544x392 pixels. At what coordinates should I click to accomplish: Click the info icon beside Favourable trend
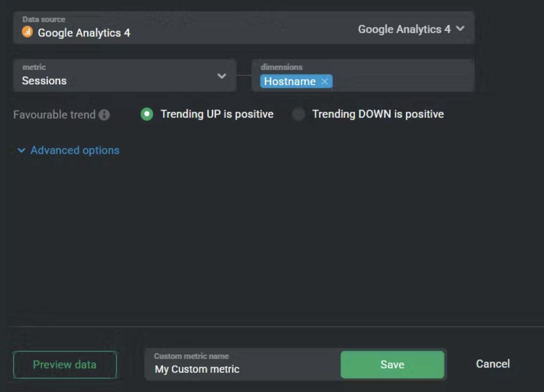click(104, 115)
